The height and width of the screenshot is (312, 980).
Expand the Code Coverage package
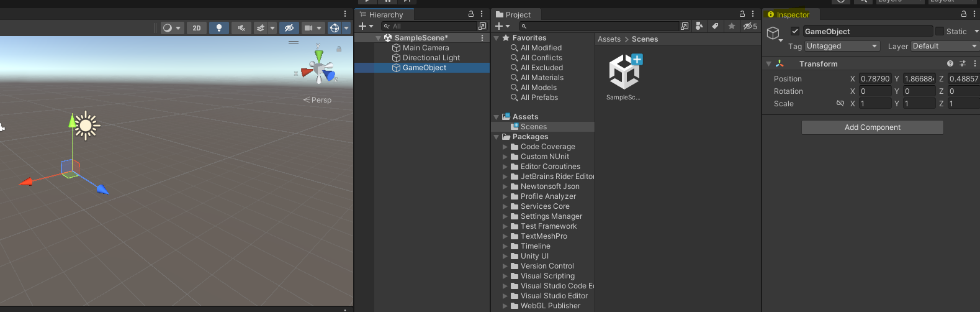[x=505, y=147]
